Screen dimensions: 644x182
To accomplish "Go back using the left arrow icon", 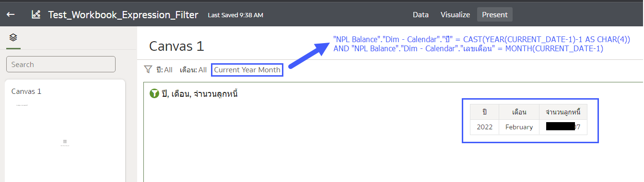I will (x=11, y=14).
